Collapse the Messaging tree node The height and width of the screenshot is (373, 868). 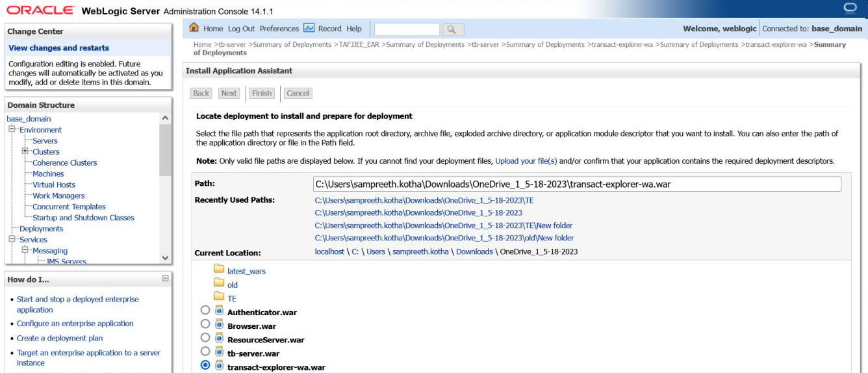(25, 250)
